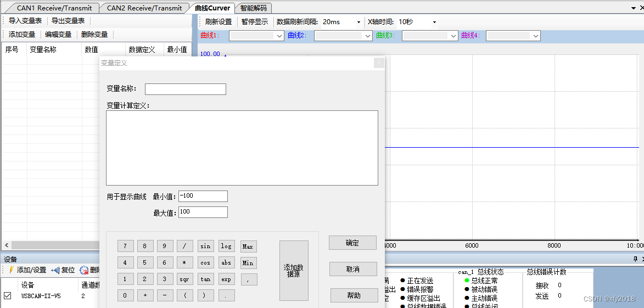The width and height of the screenshot is (644, 308).
Task: Open the 曲线4 variable dropdown
Action: coord(513,36)
